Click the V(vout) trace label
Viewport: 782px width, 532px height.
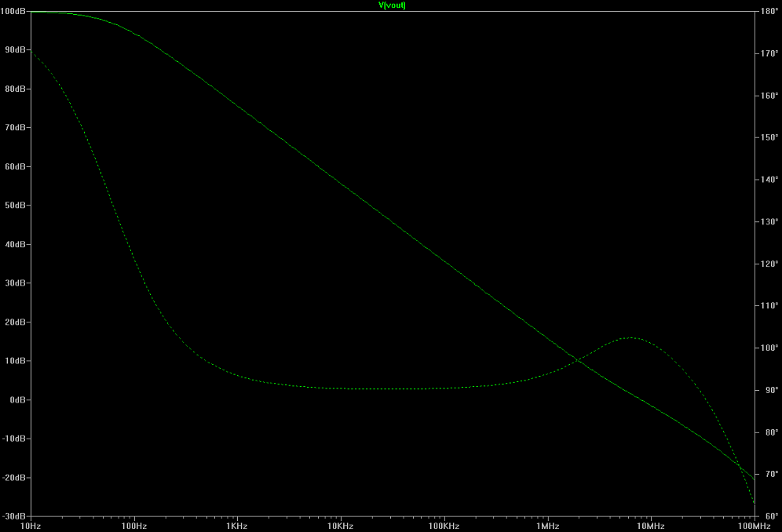click(x=392, y=5)
